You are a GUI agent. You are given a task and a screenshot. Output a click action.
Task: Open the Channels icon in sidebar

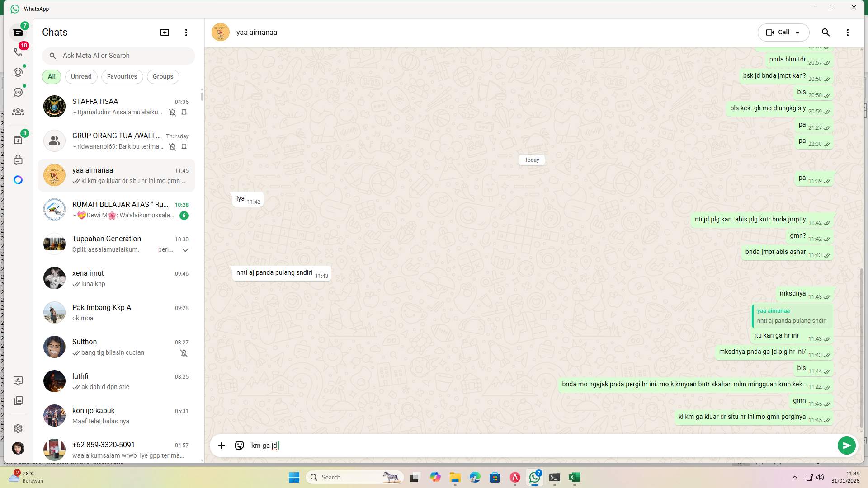pos(18,92)
